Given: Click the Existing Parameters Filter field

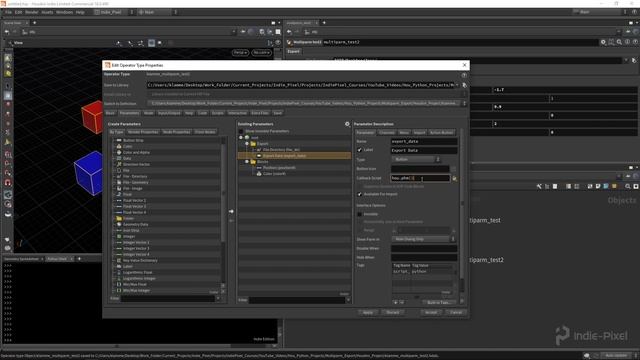Looking at the screenshot, I should pyautogui.click(x=297, y=300).
